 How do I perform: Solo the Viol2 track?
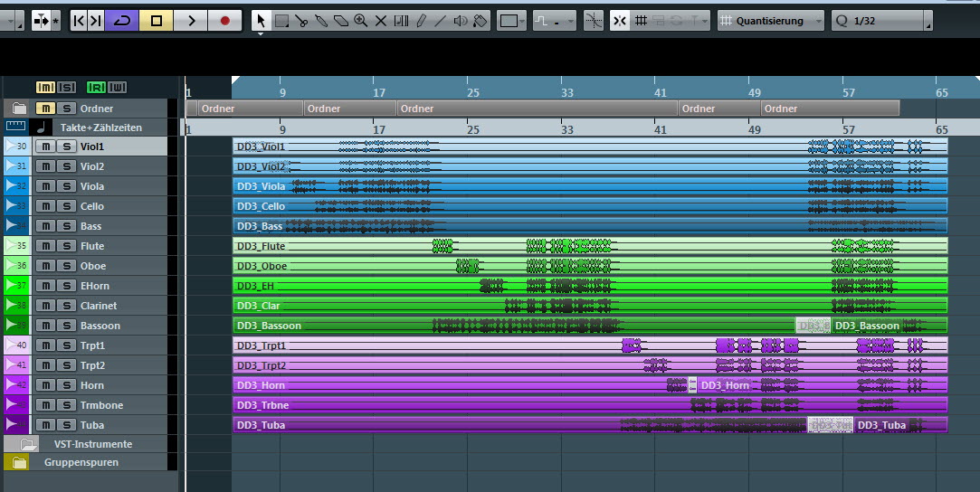click(66, 166)
